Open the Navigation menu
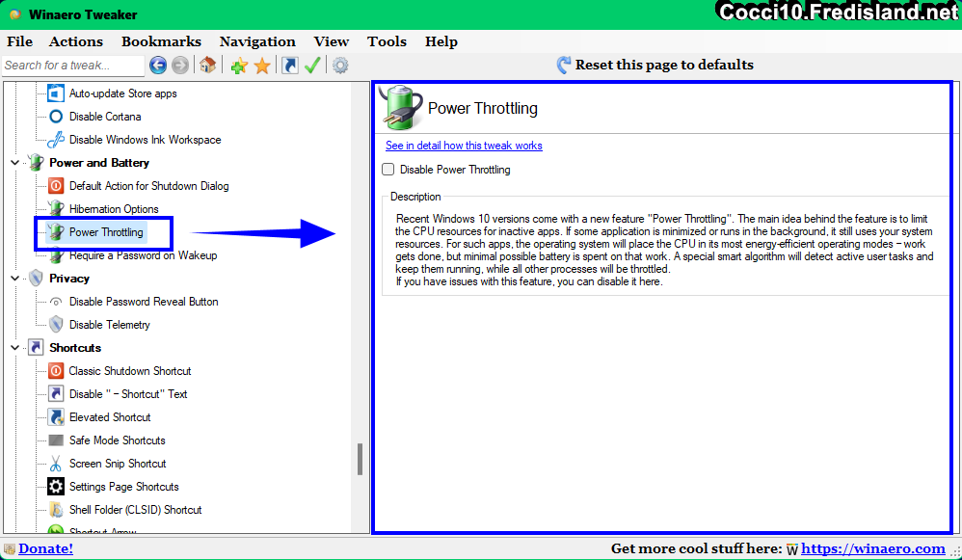The width and height of the screenshot is (962, 560). pyautogui.click(x=257, y=41)
